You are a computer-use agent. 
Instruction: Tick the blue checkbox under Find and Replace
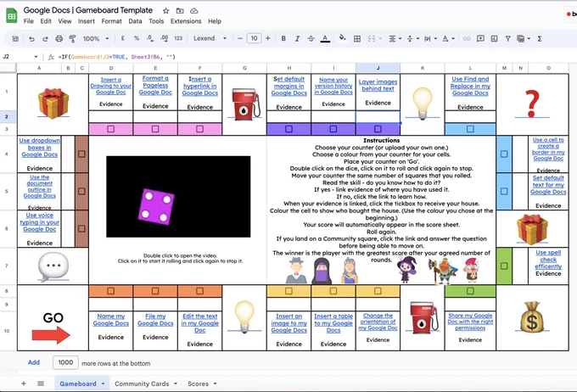pyautogui.click(x=470, y=129)
